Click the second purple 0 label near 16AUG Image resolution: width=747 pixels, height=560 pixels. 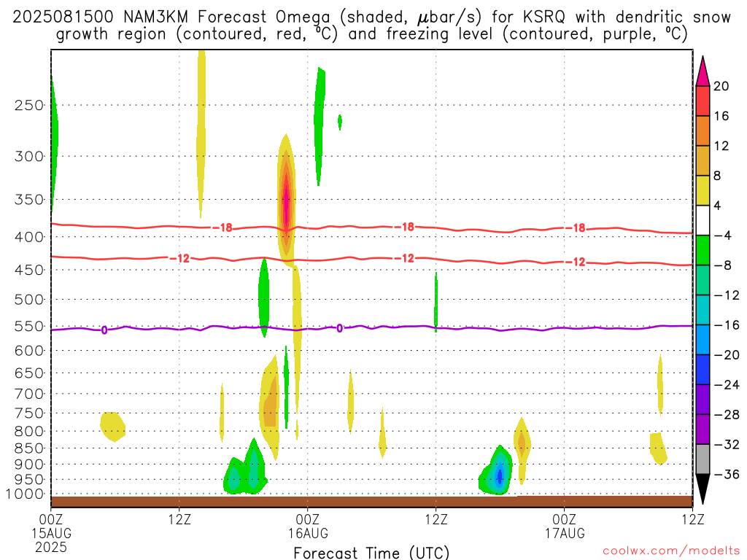[x=339, y=328]
